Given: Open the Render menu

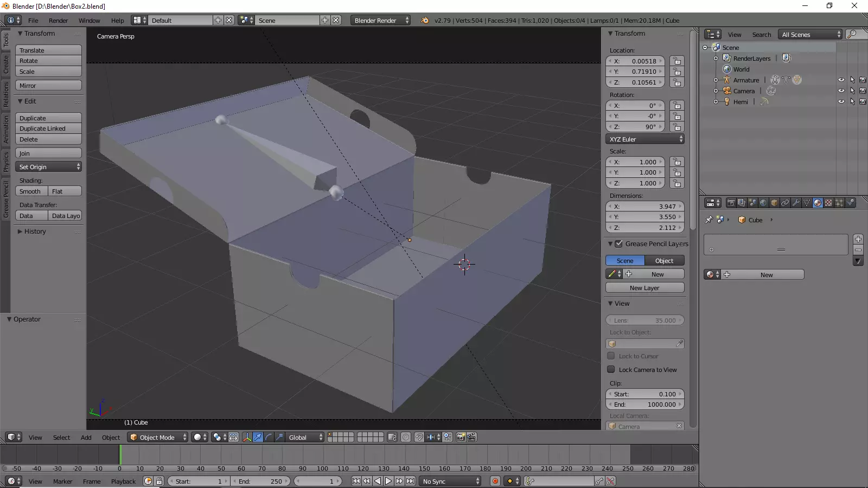Looking at the screenshot, I should tap(58, 20).
